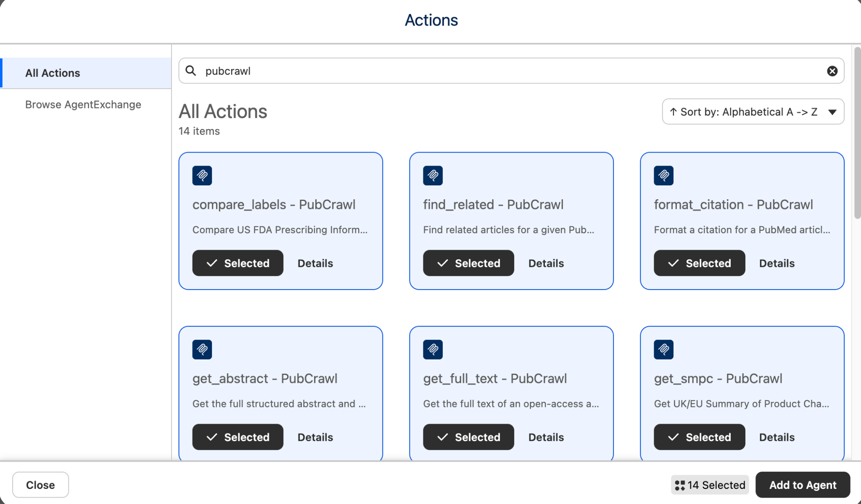This screenshot has width=861, height=504.
Task: Click the compare_labels PubCrawl card icon
Action: click(202, 176)
